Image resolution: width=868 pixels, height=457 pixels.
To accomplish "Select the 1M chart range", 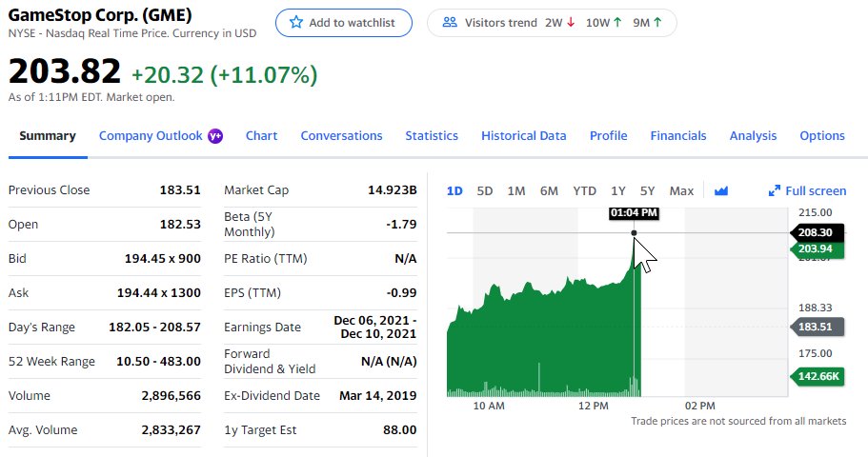I will (x=515, y=190).
